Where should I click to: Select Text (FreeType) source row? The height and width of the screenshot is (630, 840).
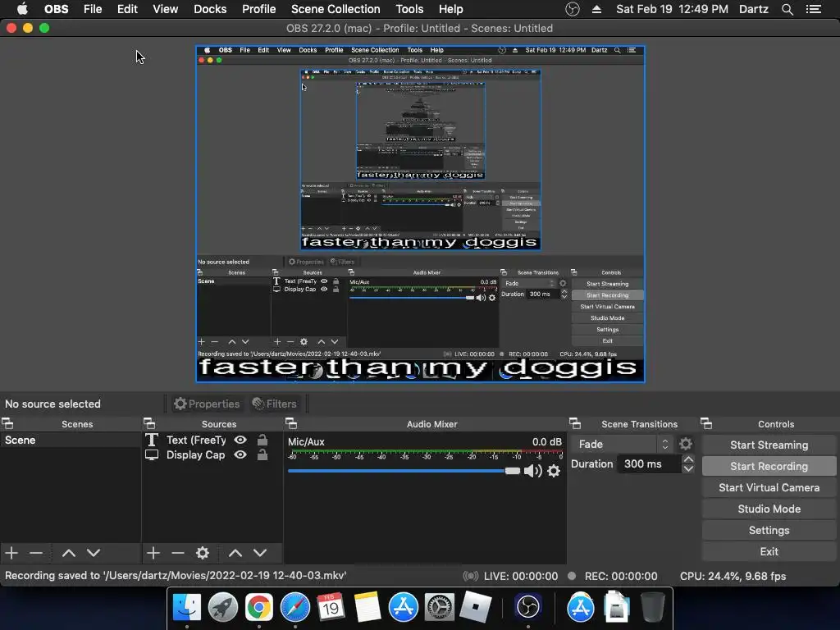[212, 440]
